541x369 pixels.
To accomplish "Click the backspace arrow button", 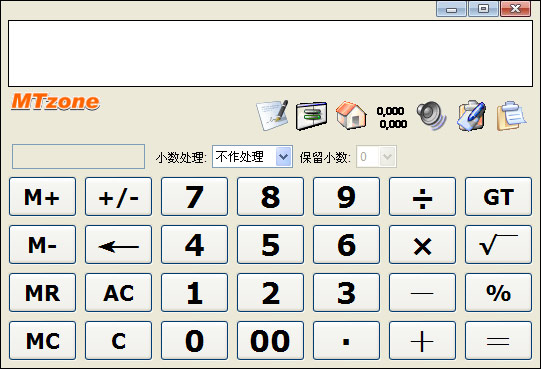I will tap(118, 245).
